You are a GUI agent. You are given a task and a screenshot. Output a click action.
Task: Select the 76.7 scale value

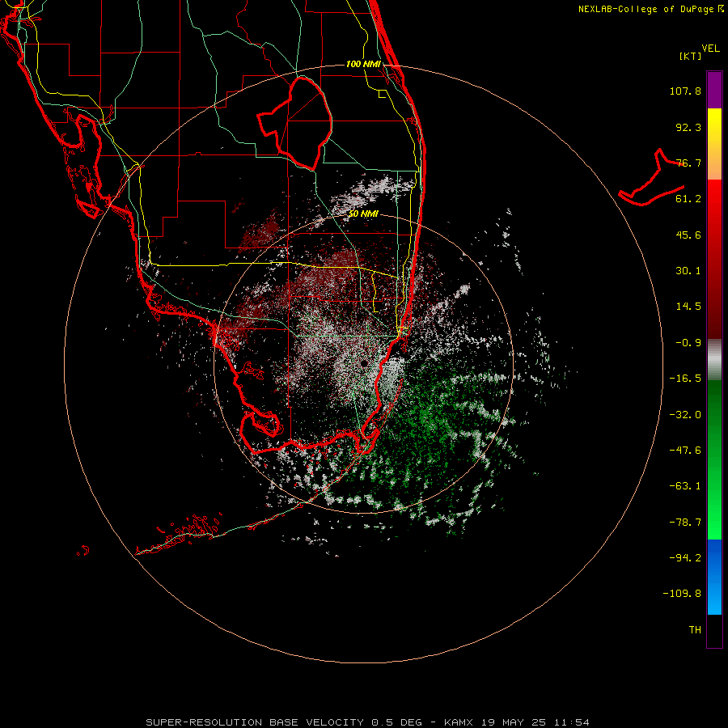(x=688, y=163)
